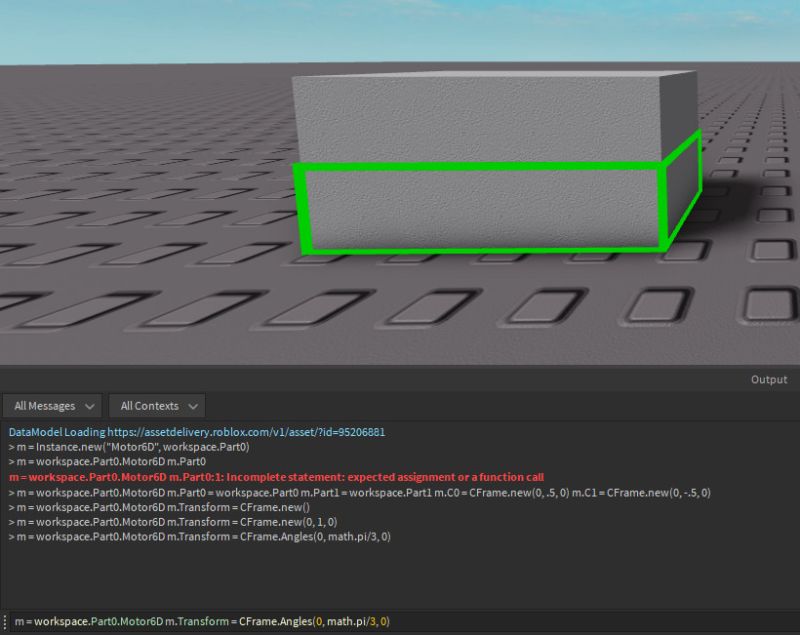The width and height of the screenshot is (800, 635).
Task: Open the All Messages filter dropdown
Action: click(52, 405)
